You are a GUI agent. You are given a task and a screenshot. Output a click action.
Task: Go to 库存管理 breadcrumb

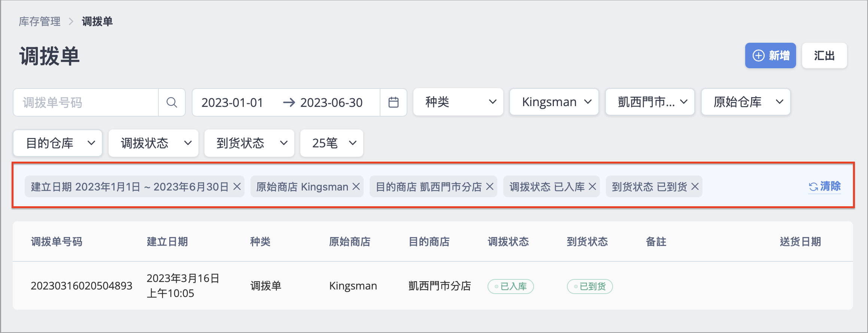[x=40, y=21]
